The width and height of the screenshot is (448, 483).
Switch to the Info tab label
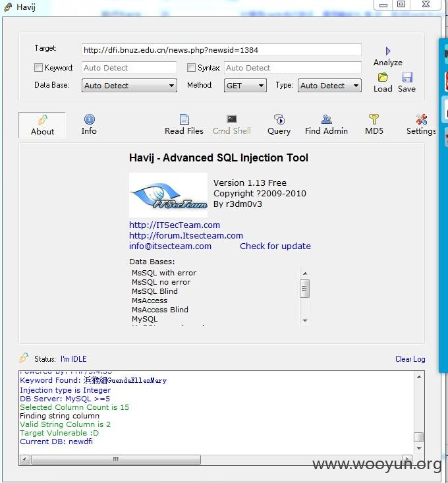point(89,131)
